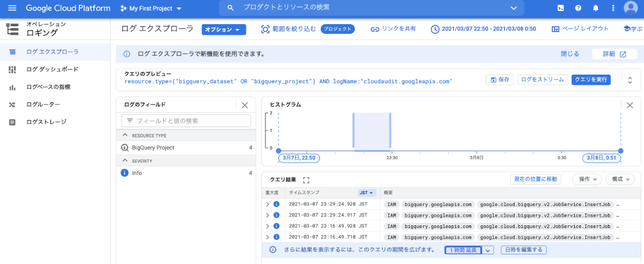Expand log entry at 23:29:24.920

(267, 204)
